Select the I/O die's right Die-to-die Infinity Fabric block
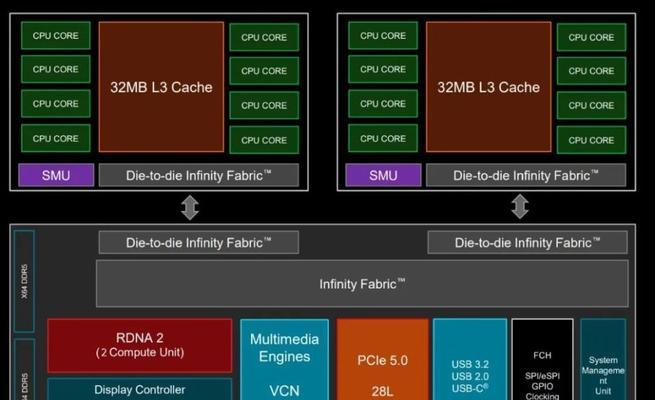 [528, 242]
